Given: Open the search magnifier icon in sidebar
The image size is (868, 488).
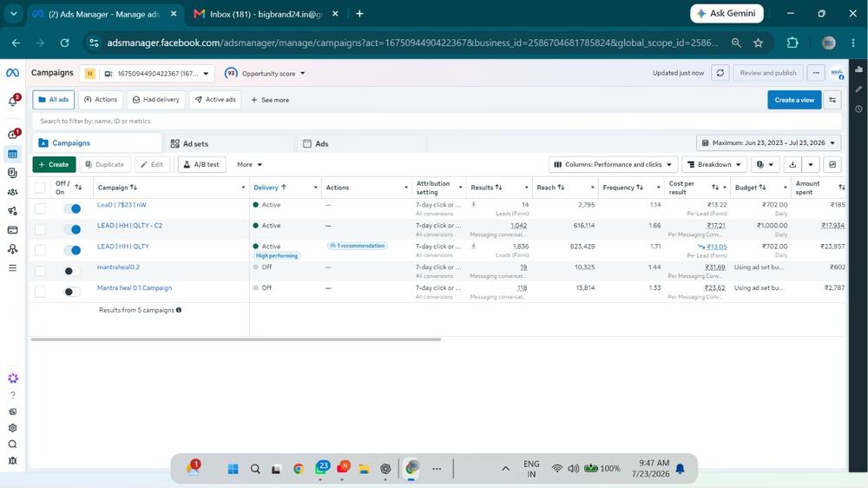Looking at the screenshot, I should click(x=13, y=445).
